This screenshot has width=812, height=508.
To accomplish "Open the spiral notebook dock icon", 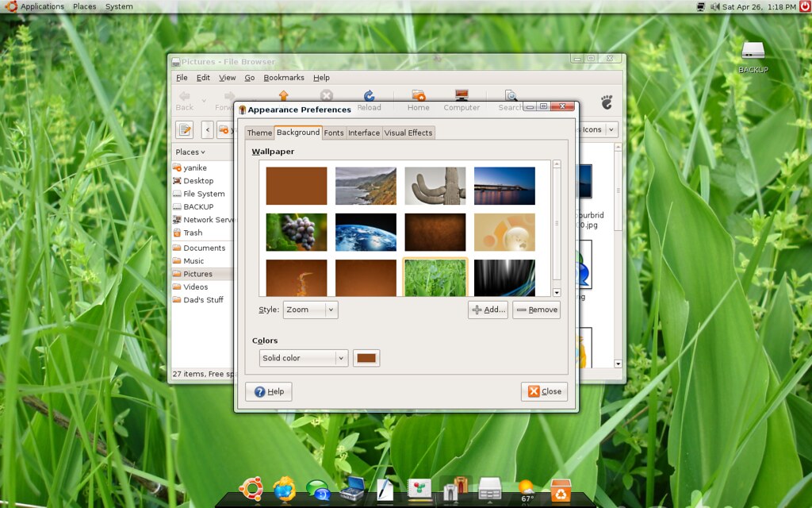I will click(419, 489).
